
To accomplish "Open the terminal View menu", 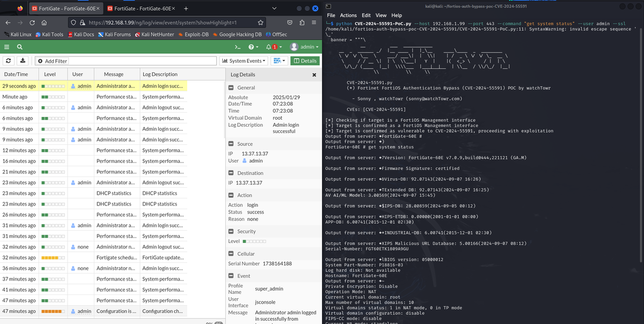I will (381, 16).
